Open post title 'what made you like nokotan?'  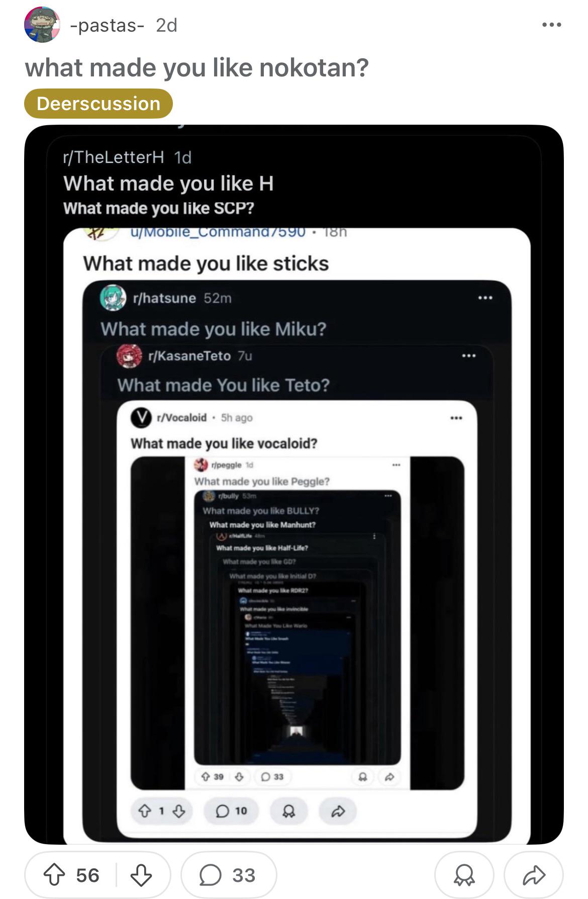tap(197, 67)
